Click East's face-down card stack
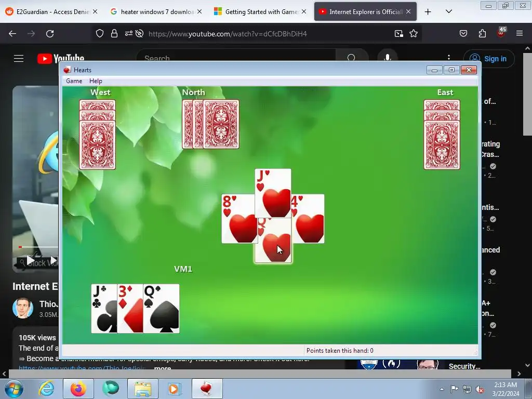Image resolution: width=532 pixels, height=399 pixels. click(442, 135)
